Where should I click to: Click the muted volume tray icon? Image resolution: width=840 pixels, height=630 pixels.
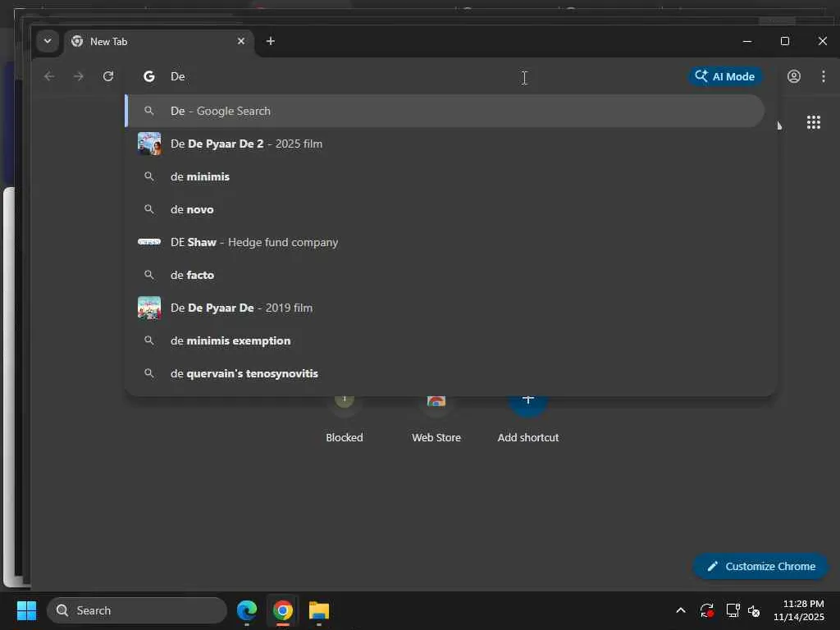click(x=754, y=610)
